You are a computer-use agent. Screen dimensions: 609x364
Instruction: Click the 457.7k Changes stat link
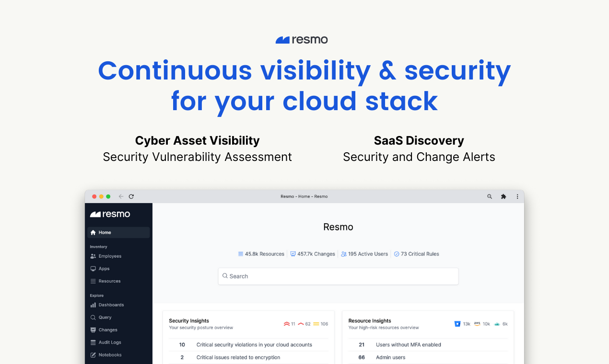(313, 254)
